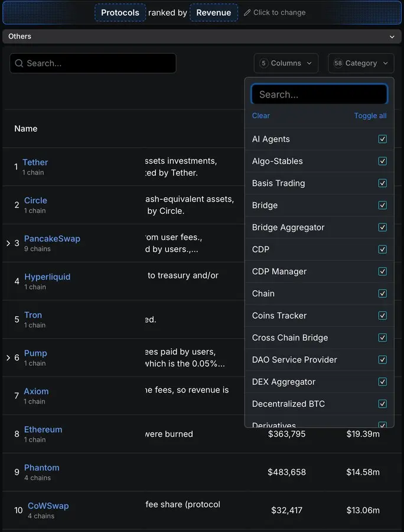Open the Tether protocol link
The image size is (404, 532).
[x=35, y=163]
